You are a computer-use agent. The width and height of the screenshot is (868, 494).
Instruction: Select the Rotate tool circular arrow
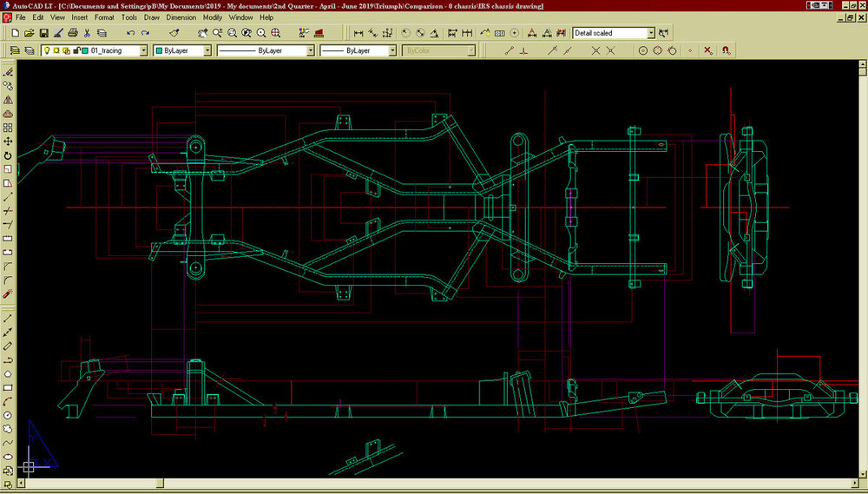click(9, 155)
